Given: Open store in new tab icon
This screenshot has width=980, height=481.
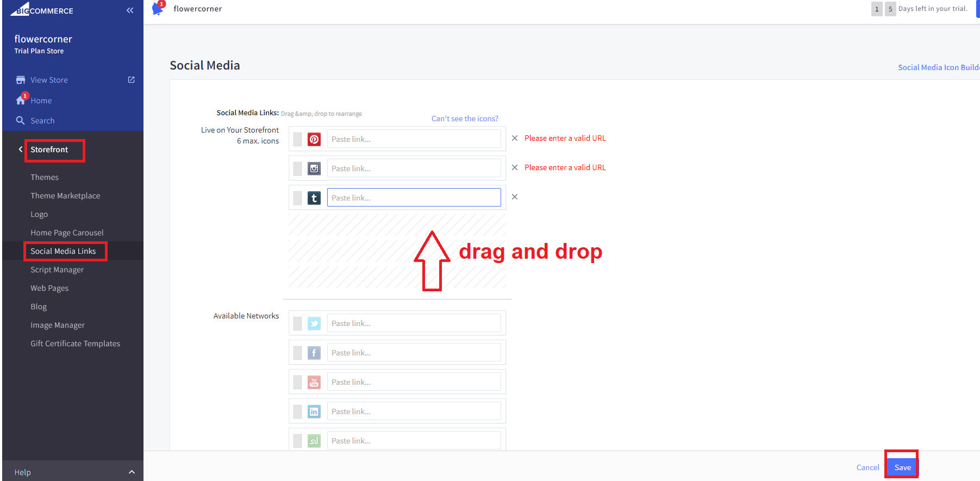Looking at the screenshot, I should [131, 79].
